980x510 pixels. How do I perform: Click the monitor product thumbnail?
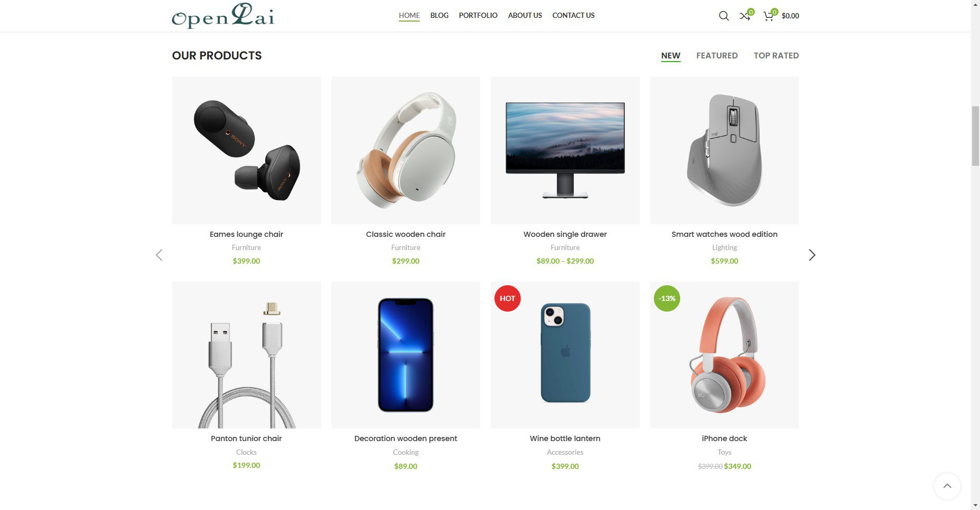pos(565,151)
